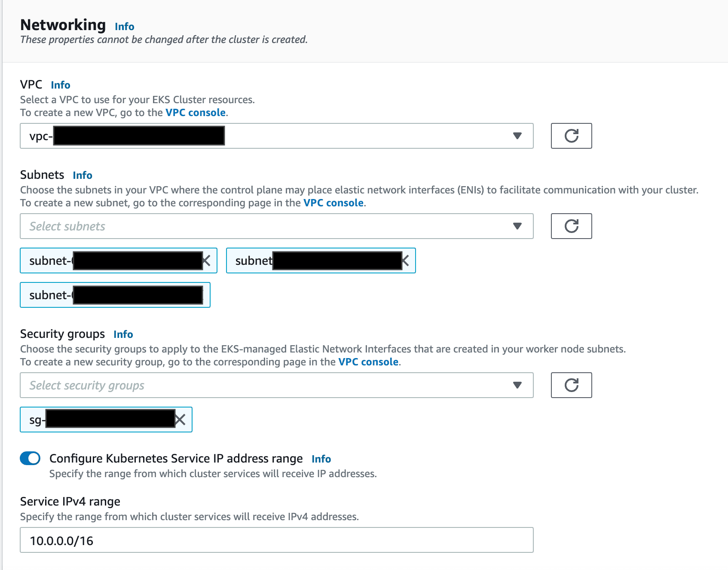The width and height of the screenshot is (728, 570).
Task: Click the Service IPv4 range input field
Action: [x=276, y=540]
